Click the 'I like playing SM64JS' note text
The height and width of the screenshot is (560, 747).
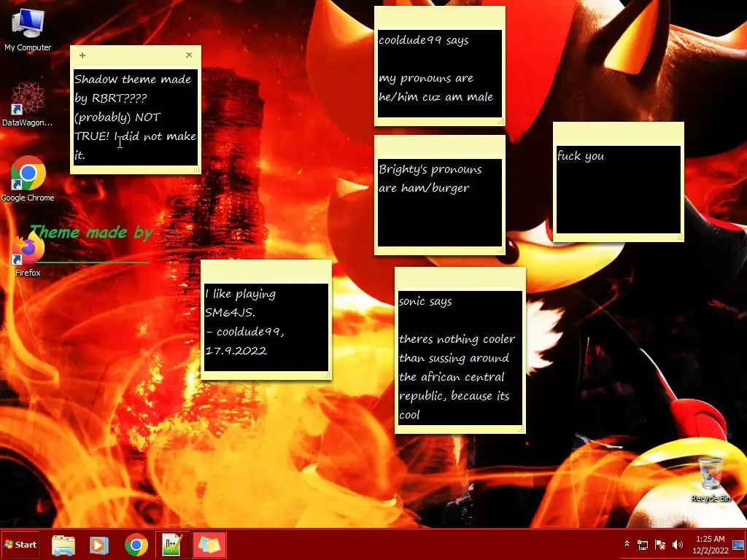[266, 327]
